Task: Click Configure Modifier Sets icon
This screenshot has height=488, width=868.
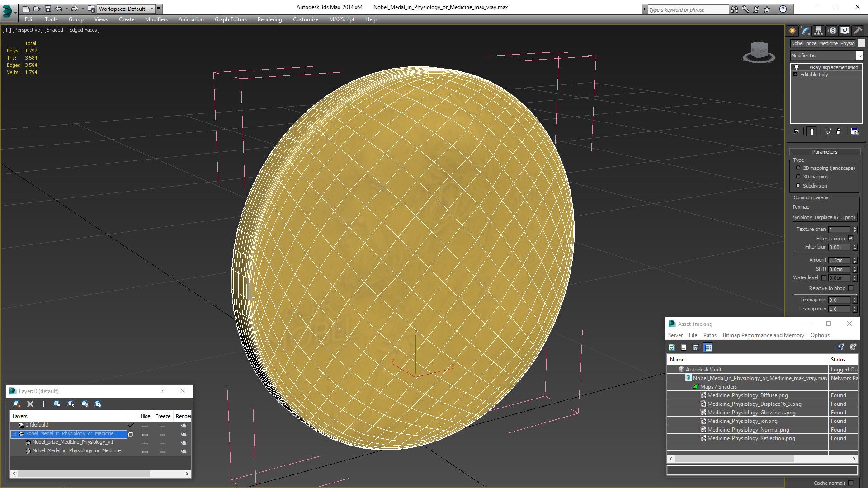Action: [854, 131]
